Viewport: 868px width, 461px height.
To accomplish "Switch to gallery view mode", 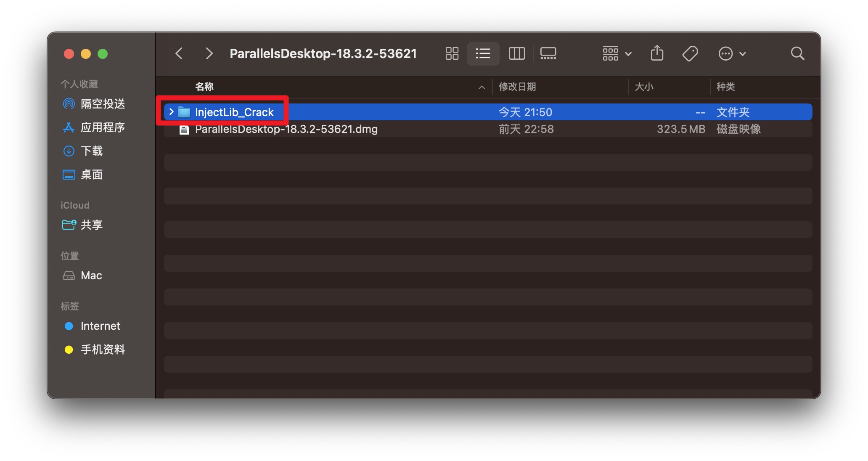I will [x=548, y=53].
